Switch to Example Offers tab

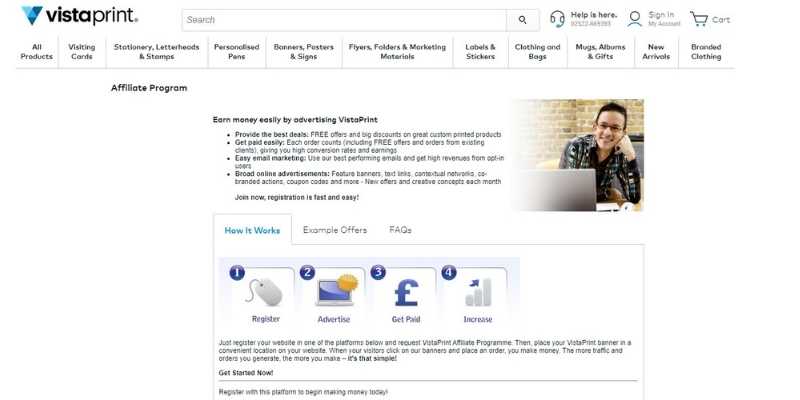point(335,230)
